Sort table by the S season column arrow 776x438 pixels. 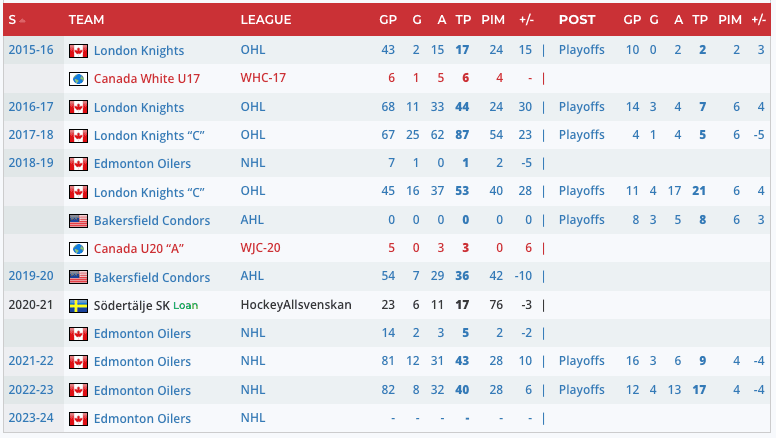point(21,20)
